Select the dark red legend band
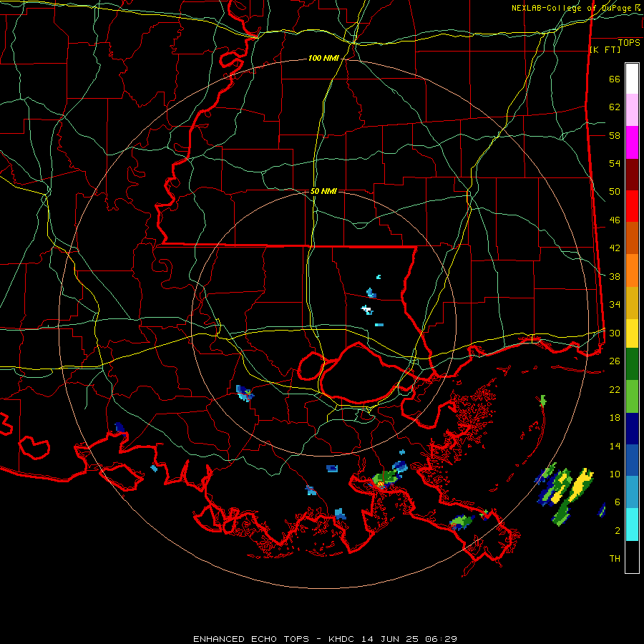Viewport: 644px width, 644px height. click(632, 175)
